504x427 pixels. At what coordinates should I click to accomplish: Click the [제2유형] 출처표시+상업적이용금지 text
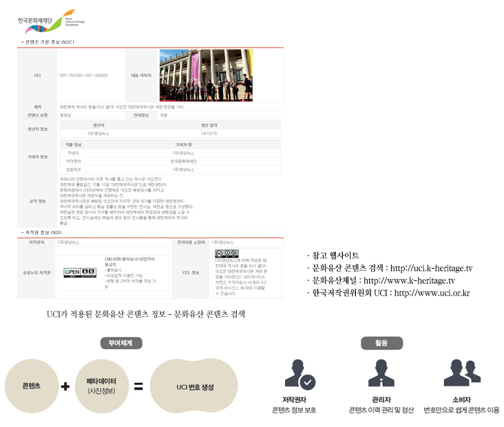click(x=130, y=262)
